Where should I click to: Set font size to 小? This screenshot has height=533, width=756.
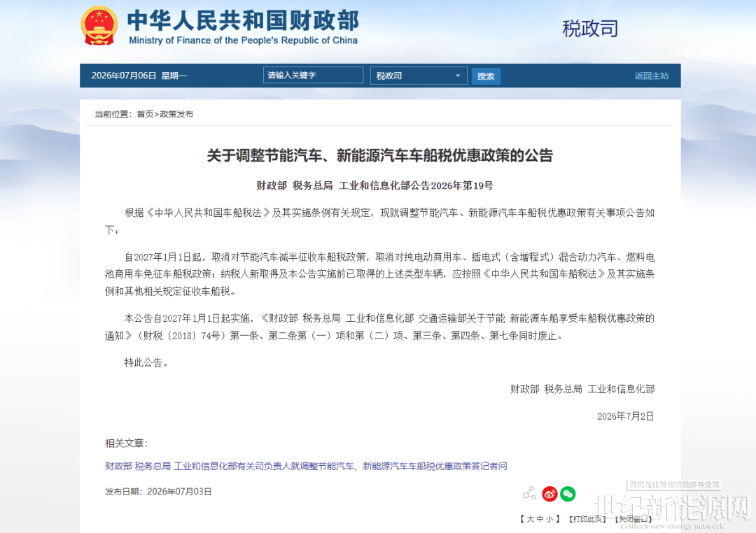pos(549,519)
